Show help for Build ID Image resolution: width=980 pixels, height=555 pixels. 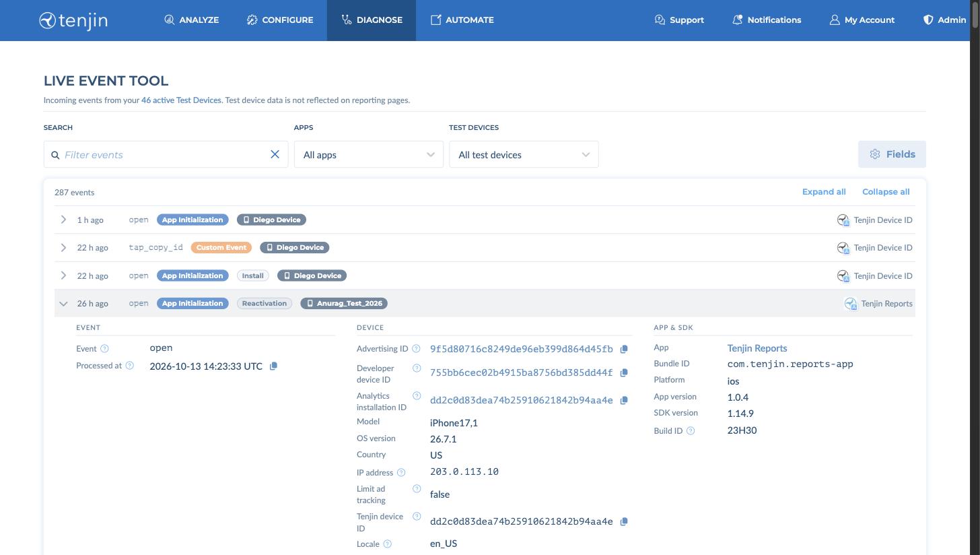tap(691, 431)
